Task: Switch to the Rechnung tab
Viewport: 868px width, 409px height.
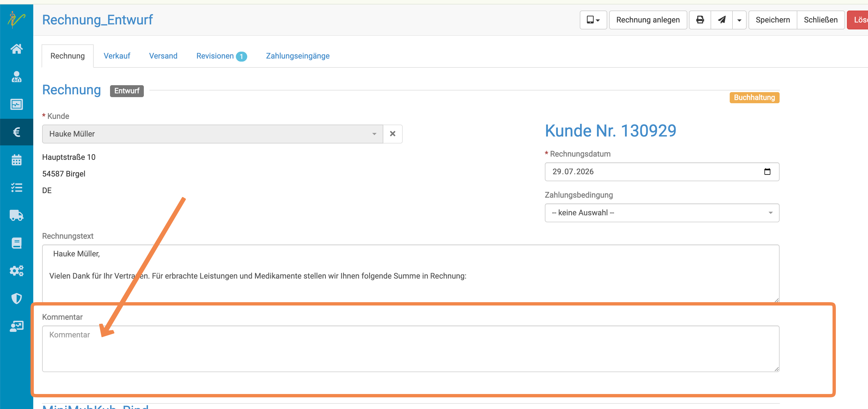Action: tap(67, 56)
